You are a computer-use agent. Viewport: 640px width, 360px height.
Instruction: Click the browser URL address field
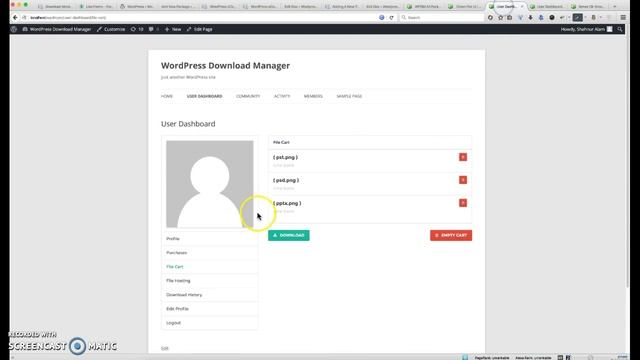[x=200, y=18]
